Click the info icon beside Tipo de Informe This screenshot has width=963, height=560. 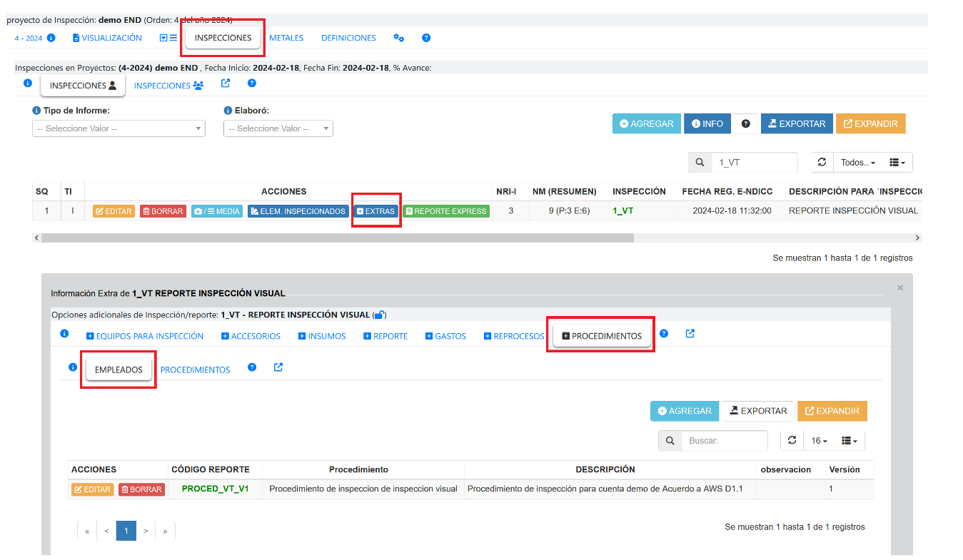(36, 111)
